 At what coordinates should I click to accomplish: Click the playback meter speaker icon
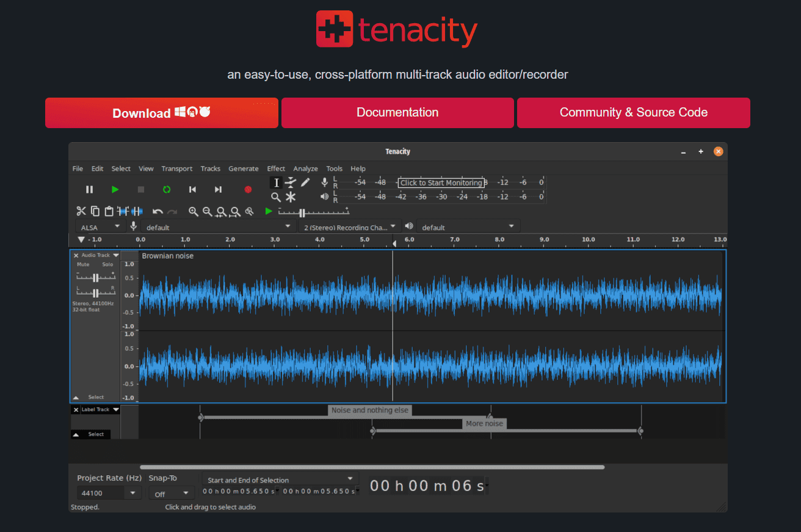[325, 196]
